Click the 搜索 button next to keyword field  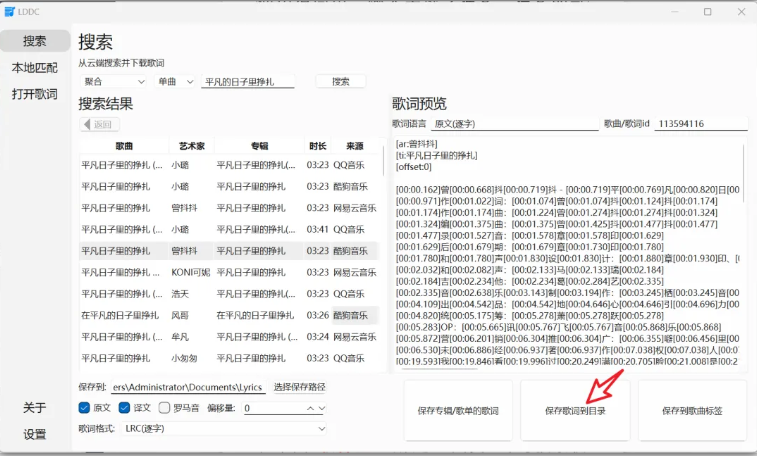tap(340, 82)
